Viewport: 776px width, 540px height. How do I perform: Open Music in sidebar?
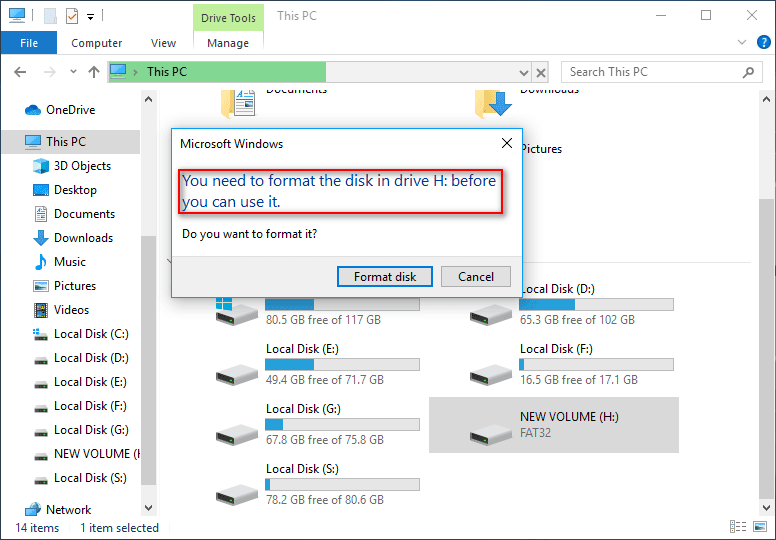coord(70,262)
